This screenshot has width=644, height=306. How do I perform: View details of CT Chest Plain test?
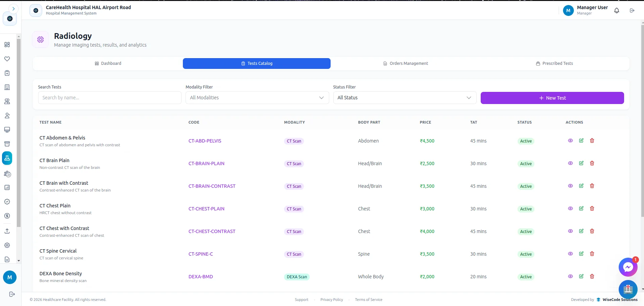click(x=570, y=208)
